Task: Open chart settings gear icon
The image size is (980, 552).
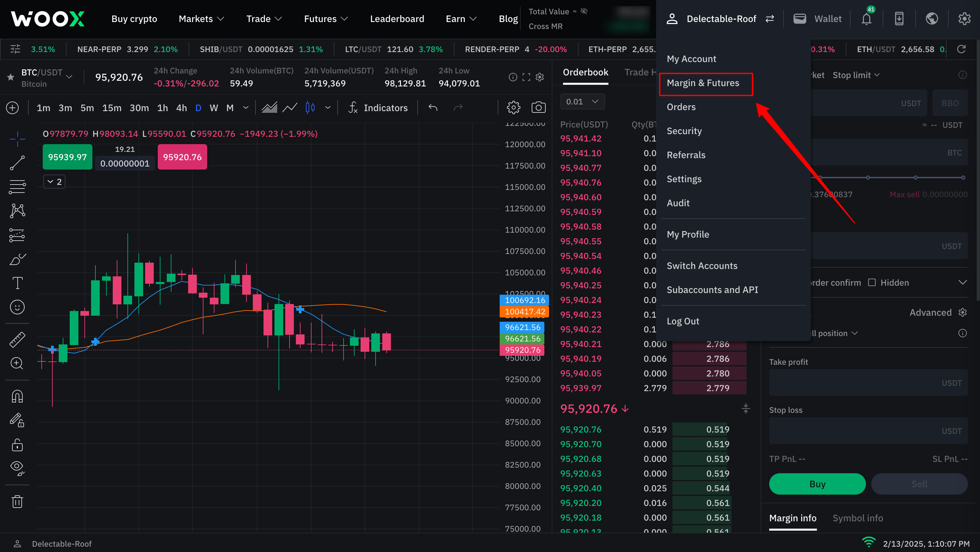Action: coord(514,108)
